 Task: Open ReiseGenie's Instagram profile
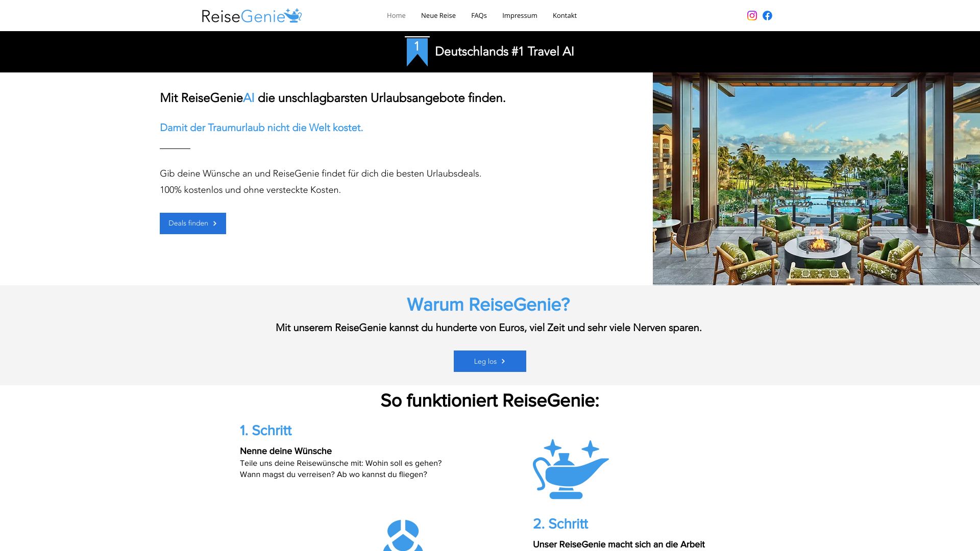pyautogui.click(x=751, y=15)
